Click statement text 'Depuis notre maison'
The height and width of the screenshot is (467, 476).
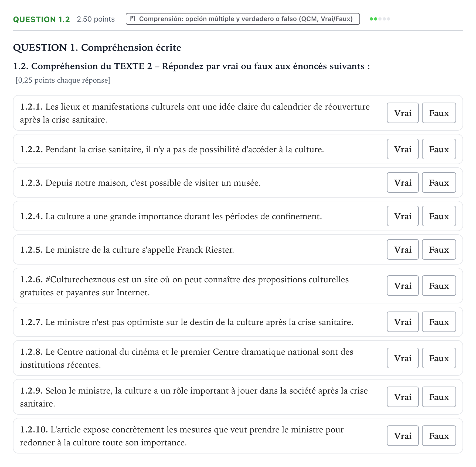tap(87, 183)
